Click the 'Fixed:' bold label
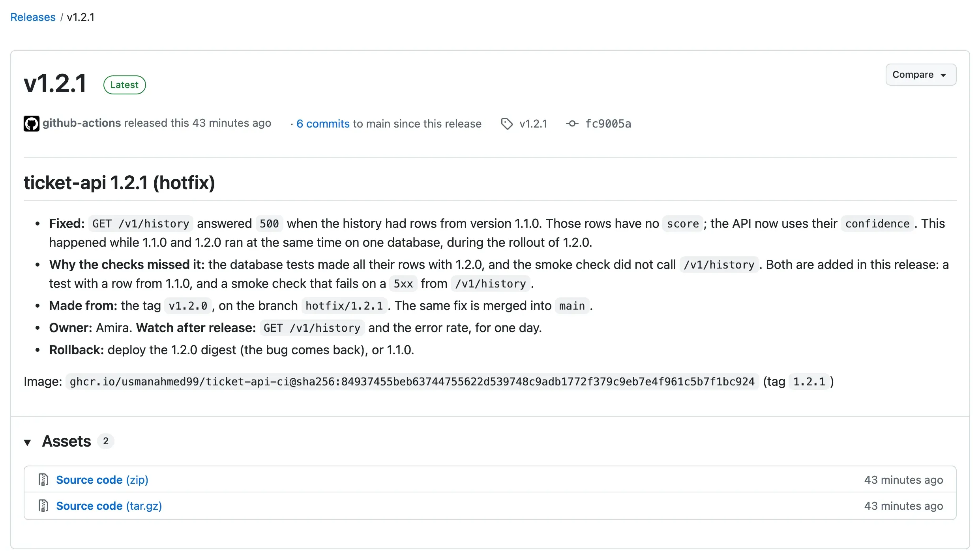The width and height of the screenshot is (980, 556). [67, 224]
